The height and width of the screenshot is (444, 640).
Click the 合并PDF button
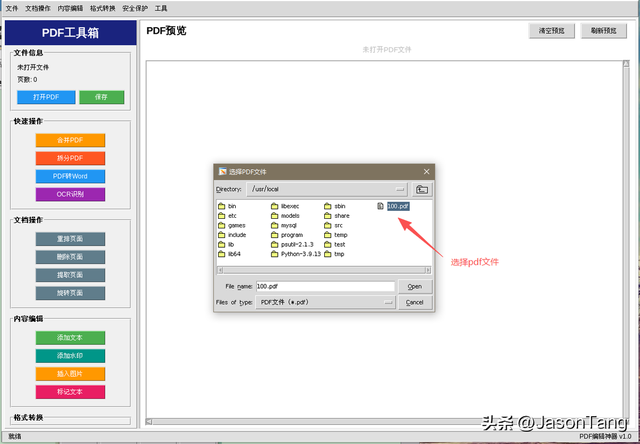pyautogui.click(x=70, y=140)
